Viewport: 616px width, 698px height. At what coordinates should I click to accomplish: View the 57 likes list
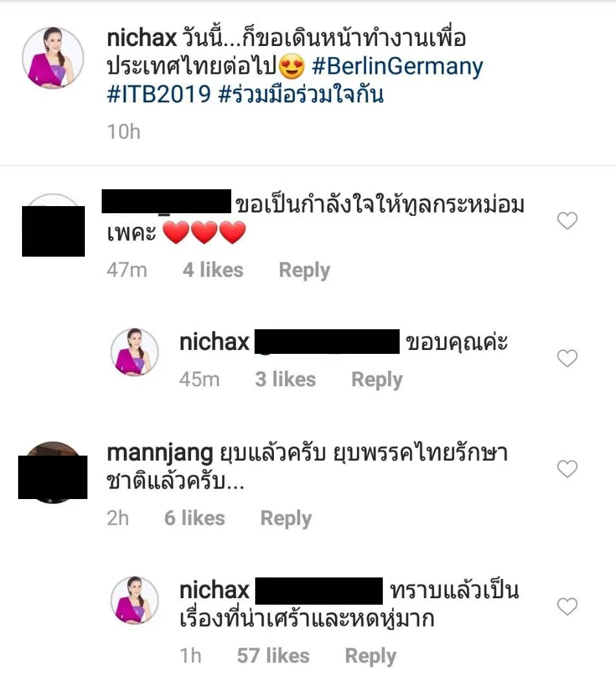point(273,656)
